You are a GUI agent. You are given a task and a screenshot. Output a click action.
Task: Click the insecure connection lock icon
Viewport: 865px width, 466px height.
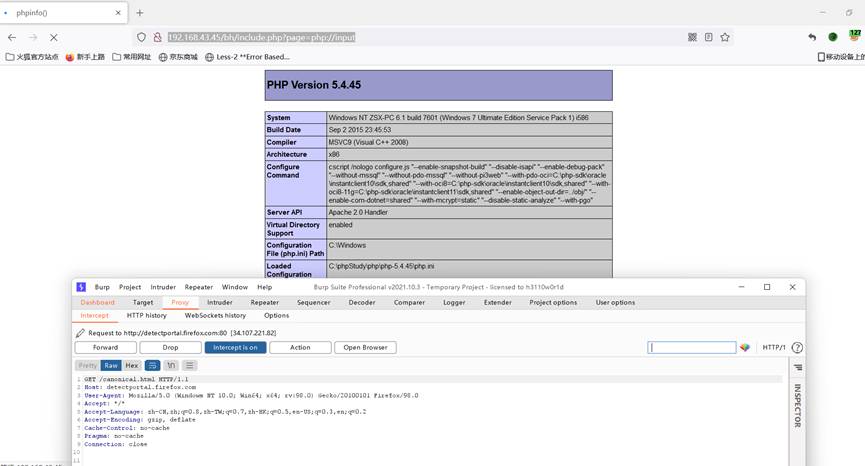158,38
